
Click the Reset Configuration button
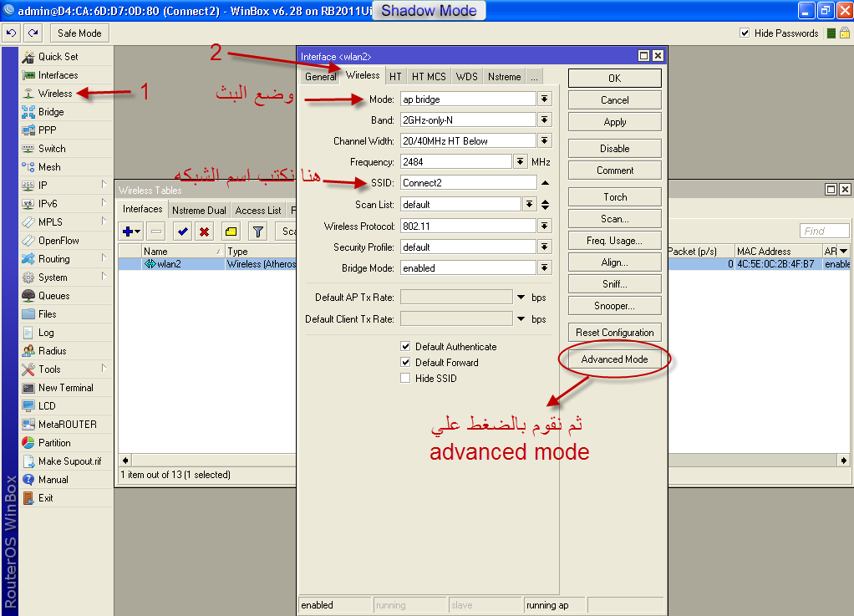pos(615,333)
